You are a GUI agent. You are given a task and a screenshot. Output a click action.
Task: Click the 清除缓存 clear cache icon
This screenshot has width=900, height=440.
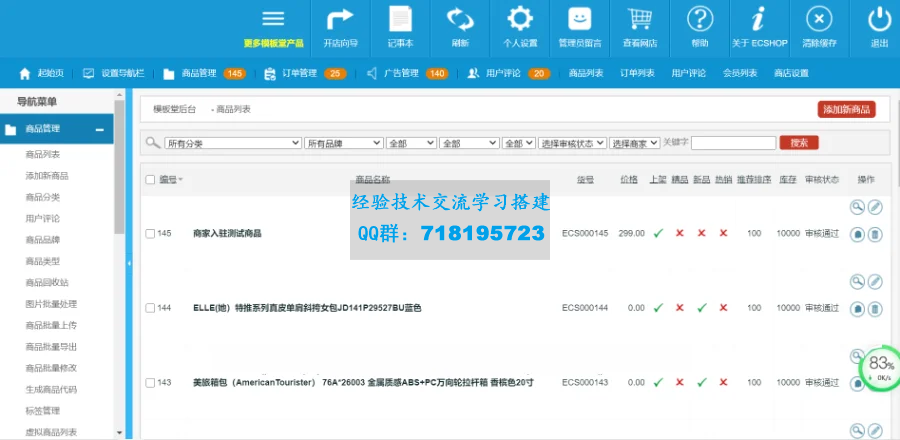point(819,19)
